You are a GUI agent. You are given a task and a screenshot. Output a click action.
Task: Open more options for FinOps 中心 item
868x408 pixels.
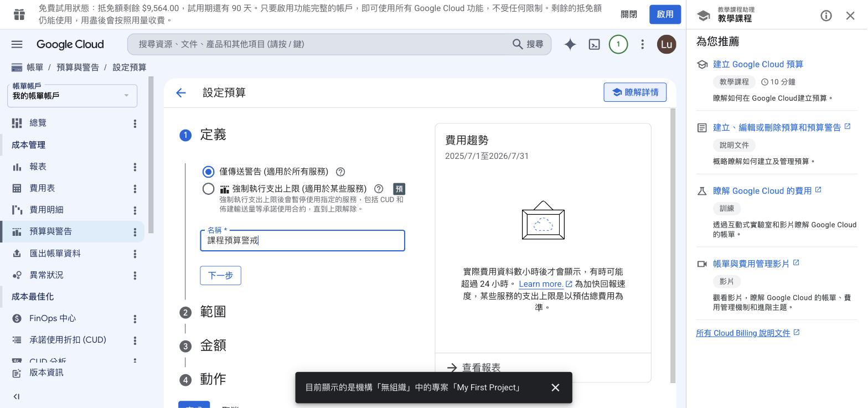[135, 319]
